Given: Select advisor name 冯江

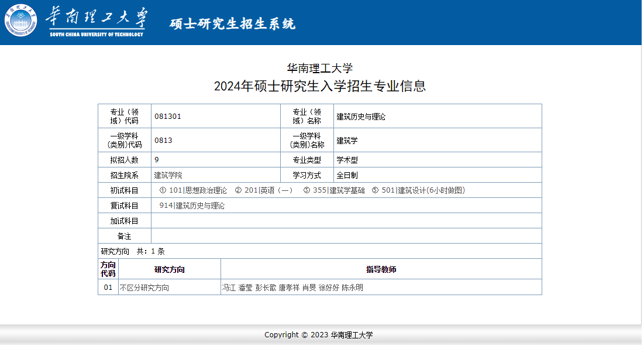Looking at the screenshot, I should (229, 288).
